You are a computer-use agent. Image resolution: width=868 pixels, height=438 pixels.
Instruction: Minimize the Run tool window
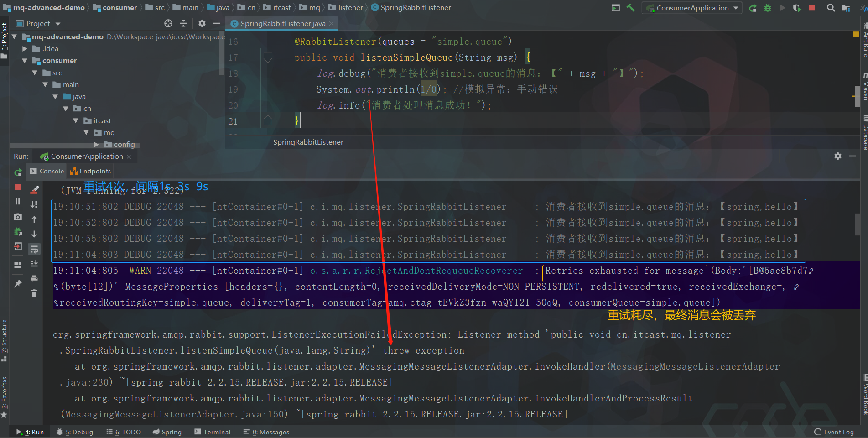[x=852, y=156]
